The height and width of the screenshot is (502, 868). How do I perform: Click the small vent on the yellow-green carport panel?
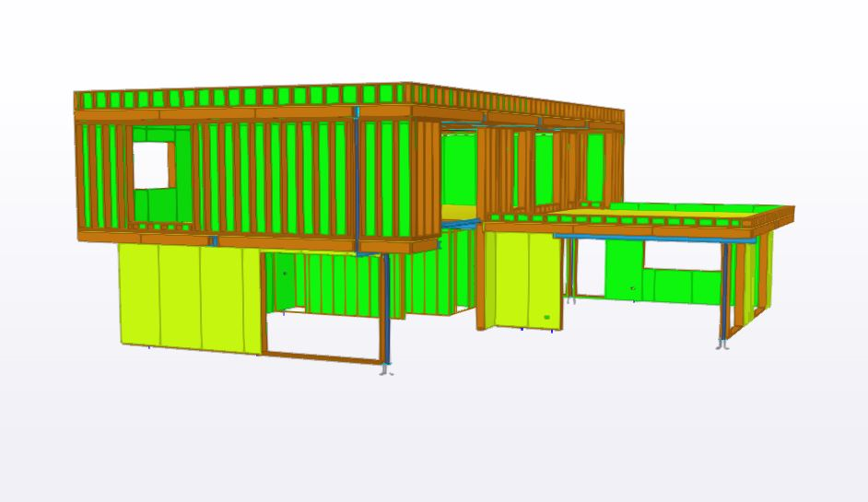point(547,318)
